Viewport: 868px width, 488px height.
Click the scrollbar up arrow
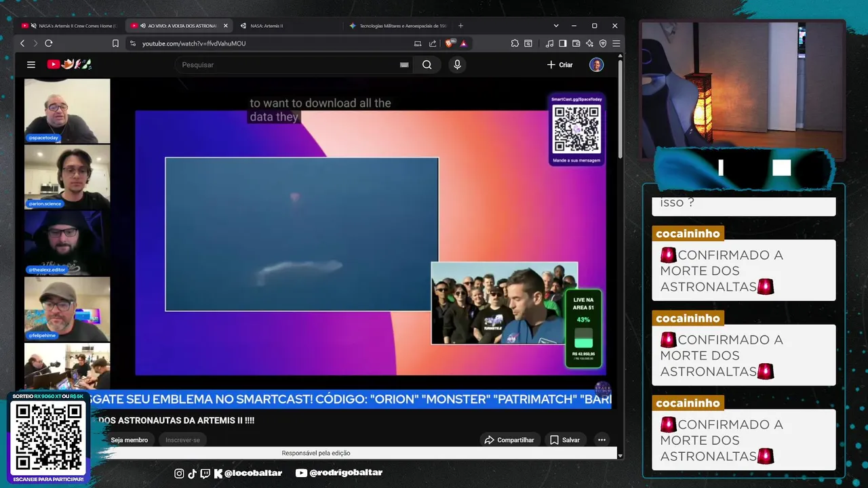620,56
